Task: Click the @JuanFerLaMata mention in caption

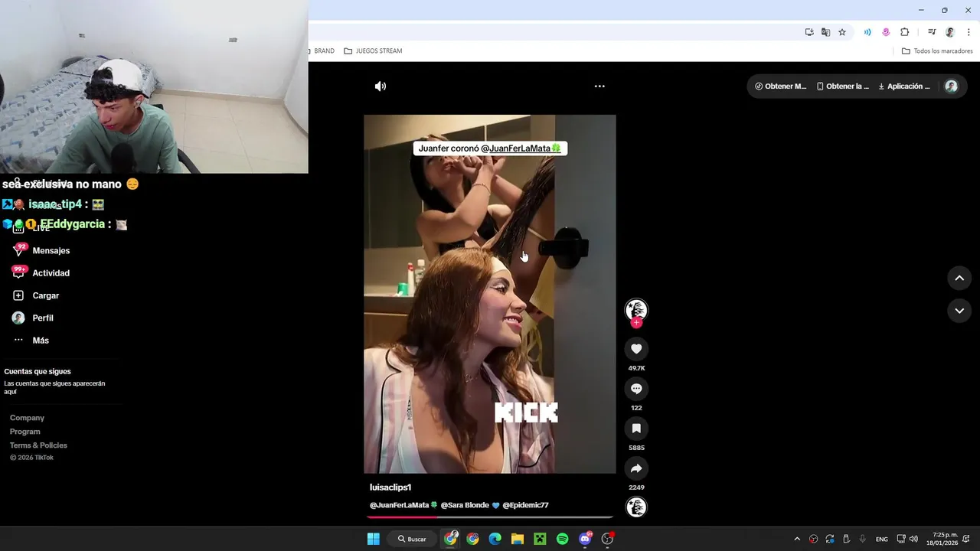Action: click(x=403, y=505)
